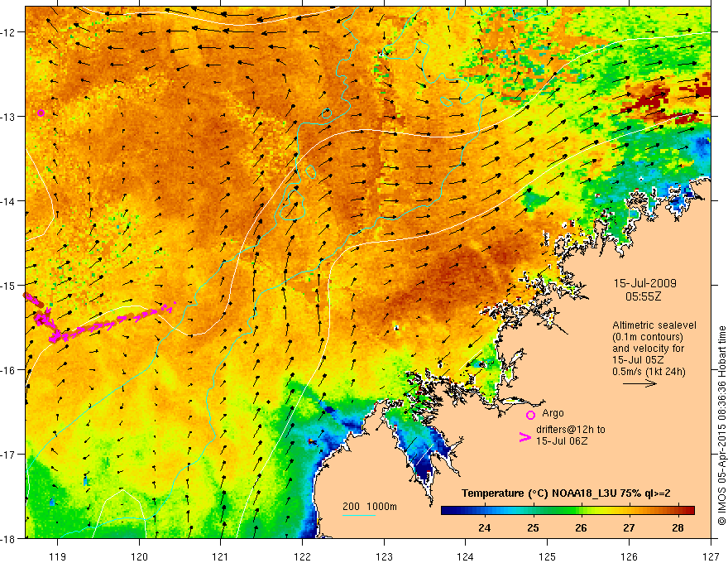
Task: Click latitude axis label -17
Action: pyautogui.click(x=10, y=455)
